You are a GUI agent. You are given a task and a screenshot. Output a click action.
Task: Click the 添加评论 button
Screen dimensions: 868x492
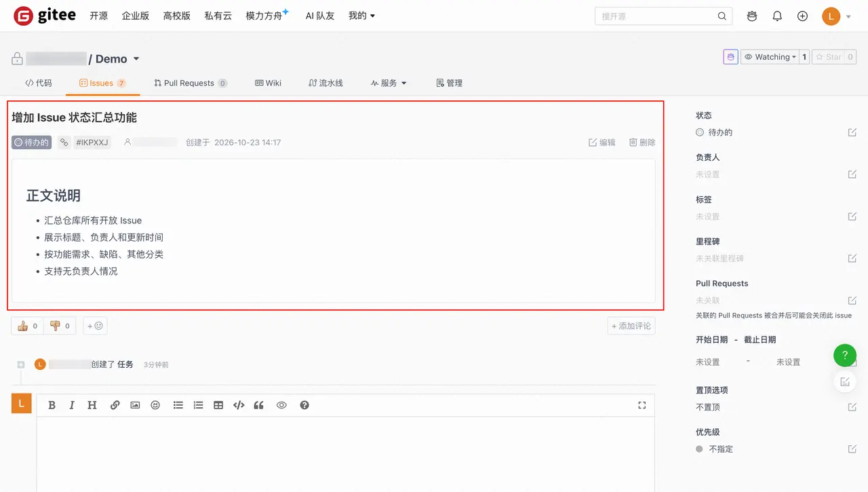(631, 326)
